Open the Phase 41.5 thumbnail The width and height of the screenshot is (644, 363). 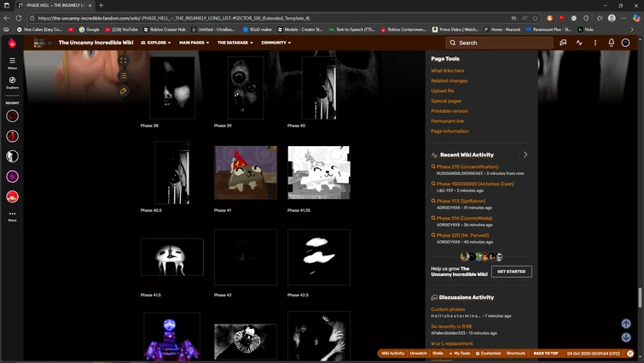click(172, 257)
